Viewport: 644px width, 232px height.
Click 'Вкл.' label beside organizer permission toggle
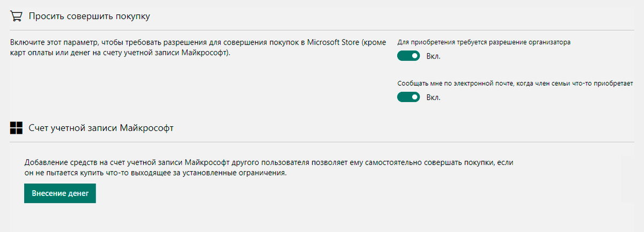[433, 55]
